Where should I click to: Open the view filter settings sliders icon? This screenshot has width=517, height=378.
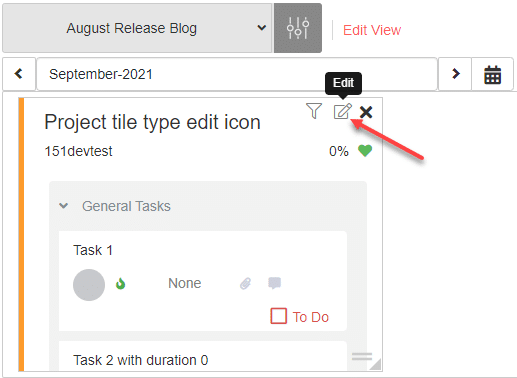(298, 28)
